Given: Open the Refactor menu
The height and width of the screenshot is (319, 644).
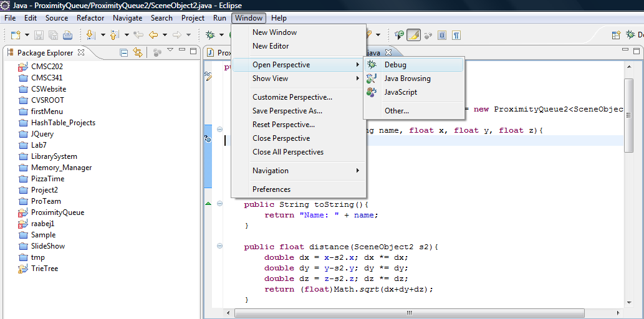Looking at the screenshot, I should [x=90, y=18].
